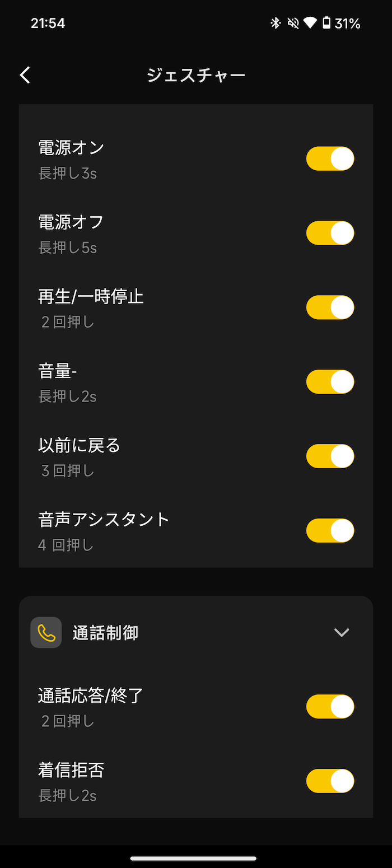Tap the 再生/一時停止 gesture label

pyautogui.click(x=91, y=297)
